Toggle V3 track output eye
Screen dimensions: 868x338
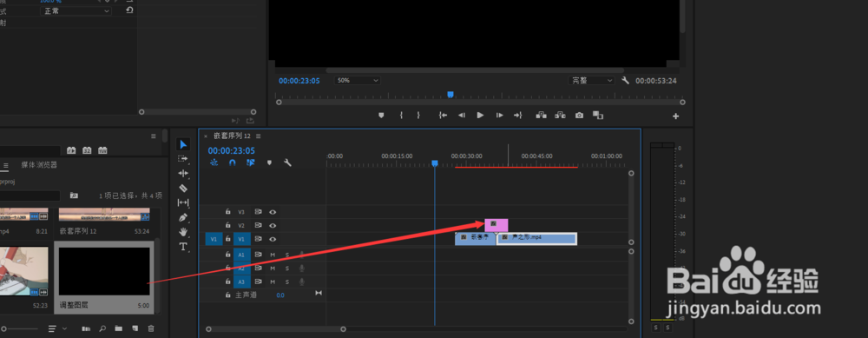click(273, 212)
